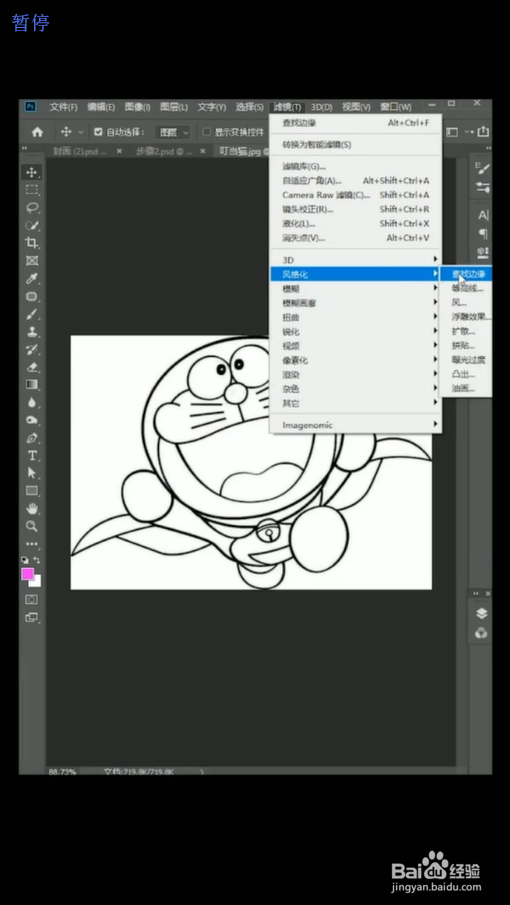
Task: Select the Frame tool
Action: (x=32, y=261)
